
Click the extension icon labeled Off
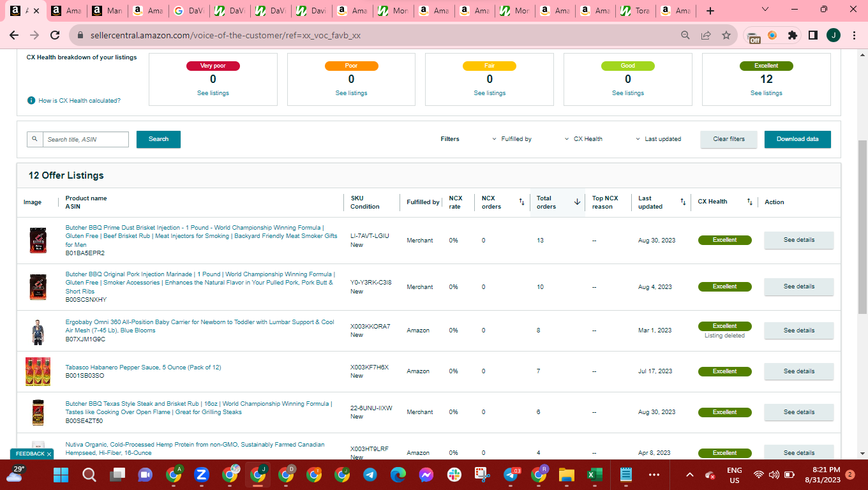pos(754,36)
